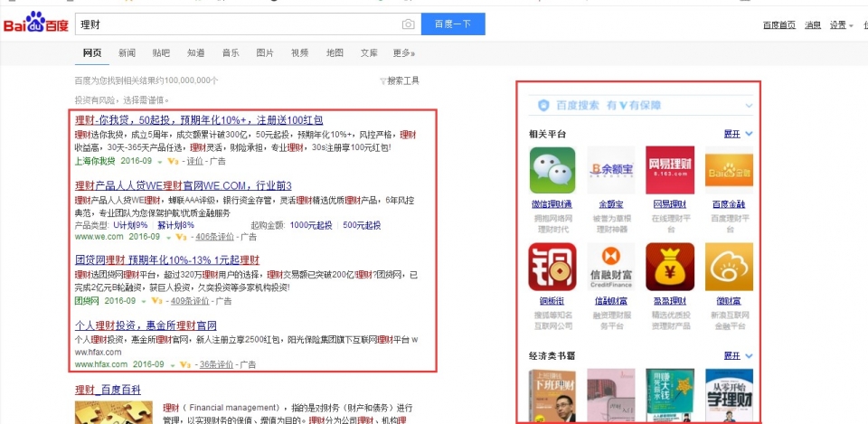Expand the 百度搜索 有V有保障 banner chevron
The height and width of the screenshot is (424, 868).
[x=749, y=105]
